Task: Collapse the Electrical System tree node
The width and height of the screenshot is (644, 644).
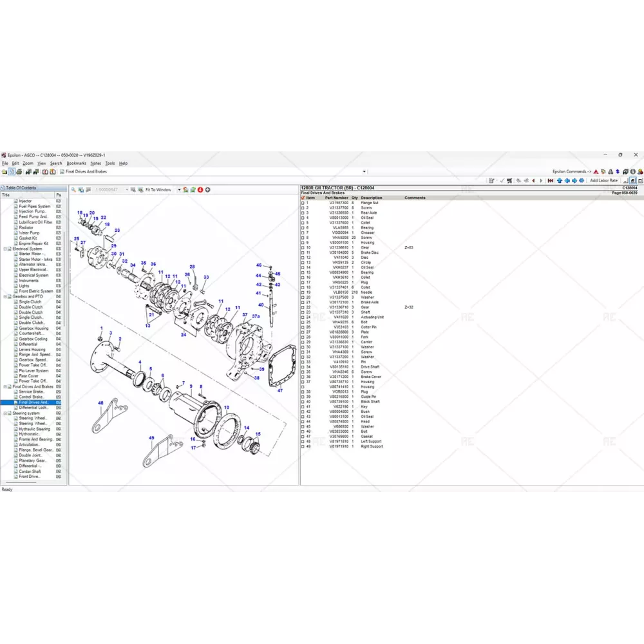Action: pos(6,249)
